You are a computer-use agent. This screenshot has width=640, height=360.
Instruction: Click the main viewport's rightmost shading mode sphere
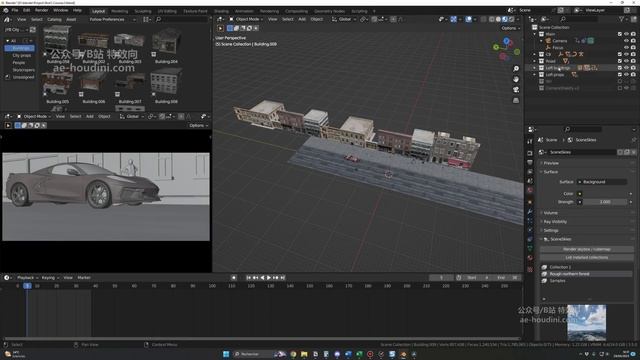click(511, 19)
